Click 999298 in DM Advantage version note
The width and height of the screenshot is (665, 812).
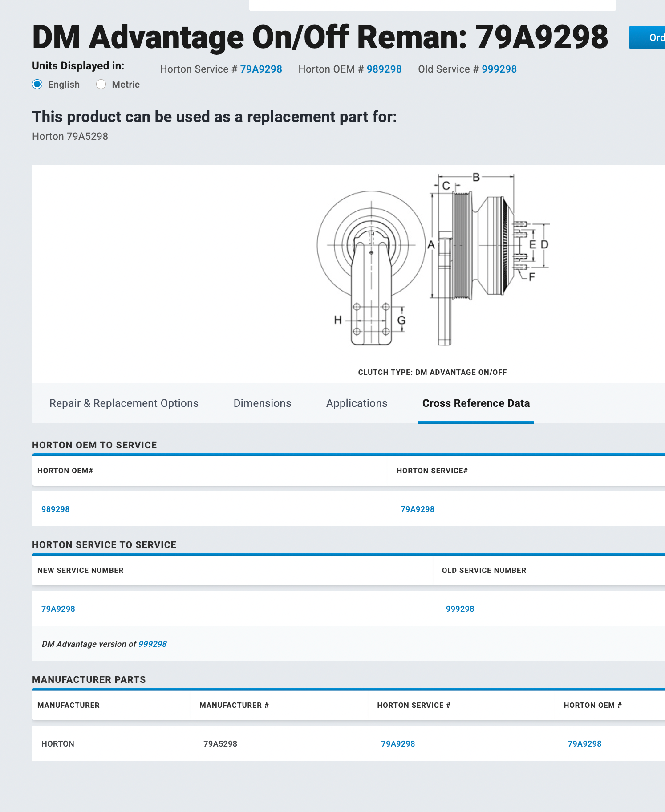coord(153,644)
